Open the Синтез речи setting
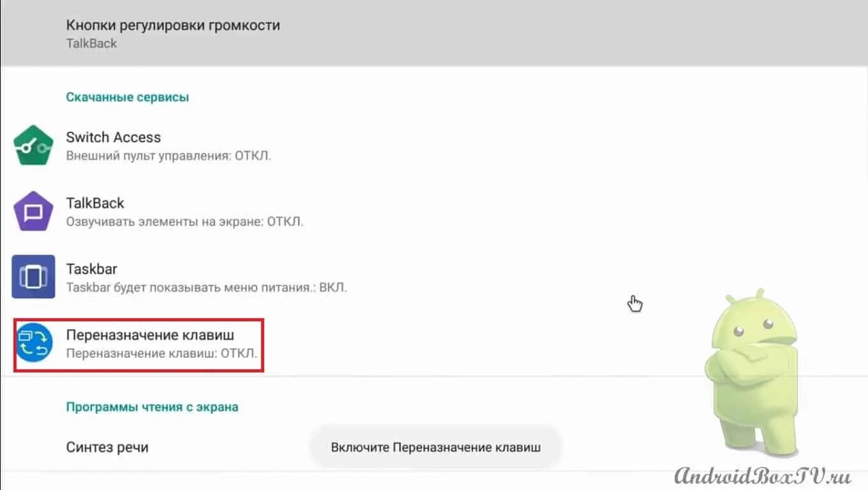 (x=434, y=447)
